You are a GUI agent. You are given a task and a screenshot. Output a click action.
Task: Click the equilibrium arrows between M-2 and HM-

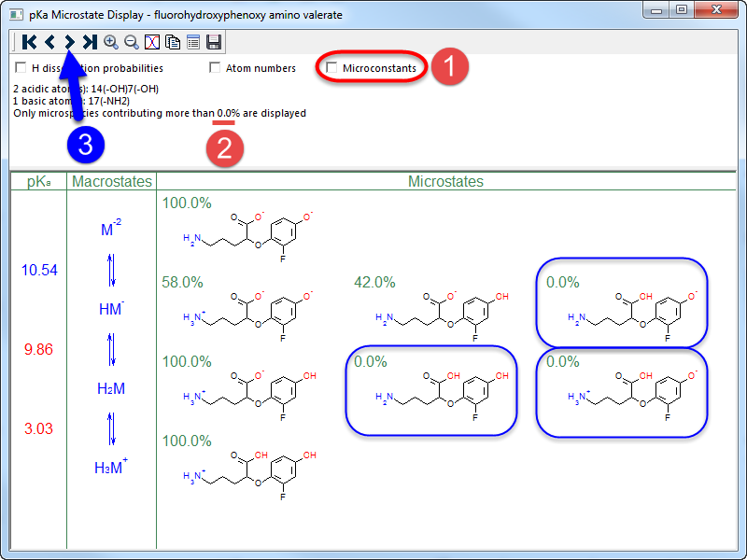pos(111,270)
